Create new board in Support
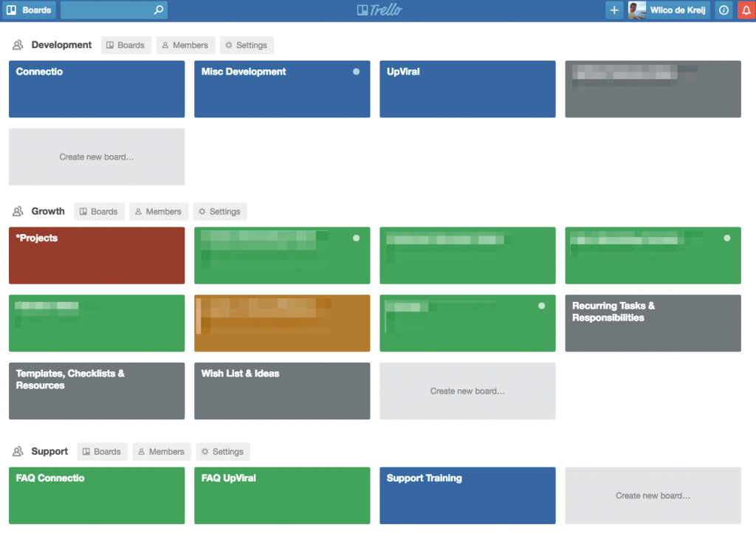The height and width of the screenshot is (539, 756). (653, 495)
